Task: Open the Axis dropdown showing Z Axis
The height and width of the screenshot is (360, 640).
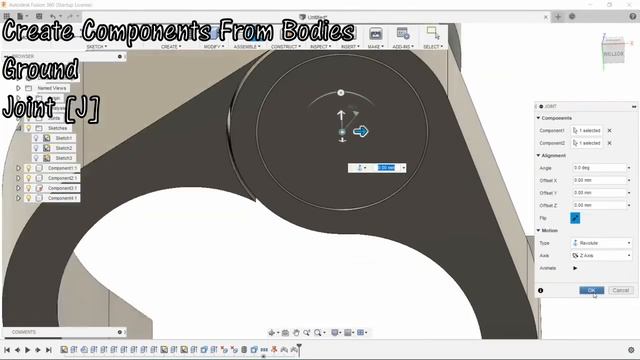Action: 601,256
